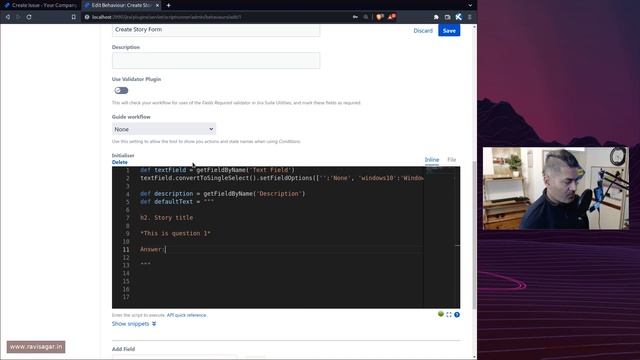
Task: Open a new browser tab with plus
Action: tap(169, 5)
